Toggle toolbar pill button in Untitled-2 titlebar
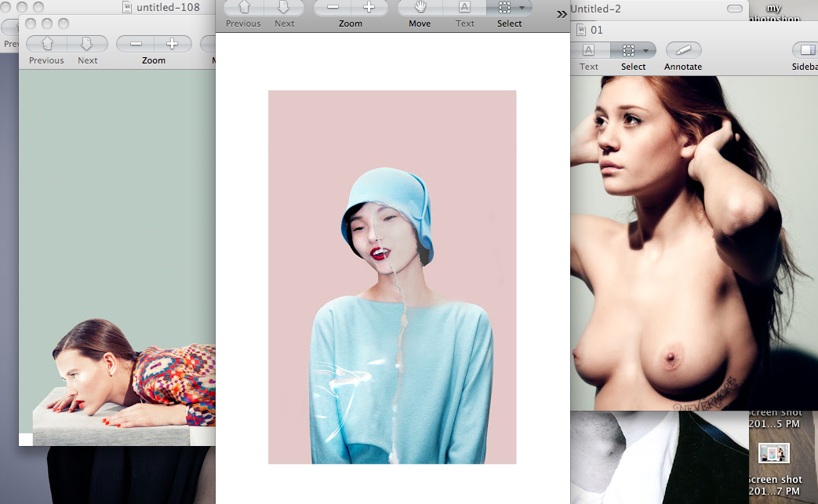818x504 pixels. click(735, 9)
